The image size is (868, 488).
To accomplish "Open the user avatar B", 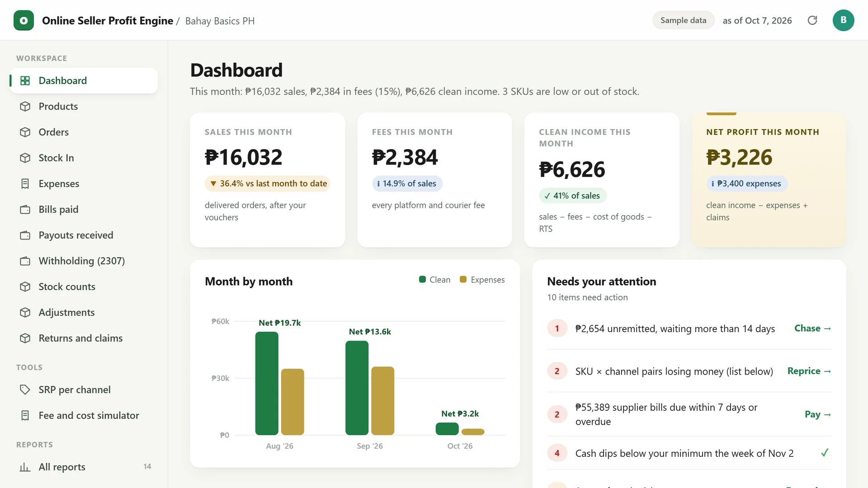I will click(x=843, y=20).
